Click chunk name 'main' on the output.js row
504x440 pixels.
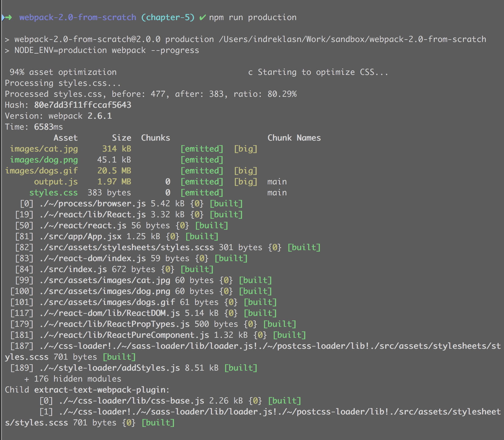[x=277, y=182]
